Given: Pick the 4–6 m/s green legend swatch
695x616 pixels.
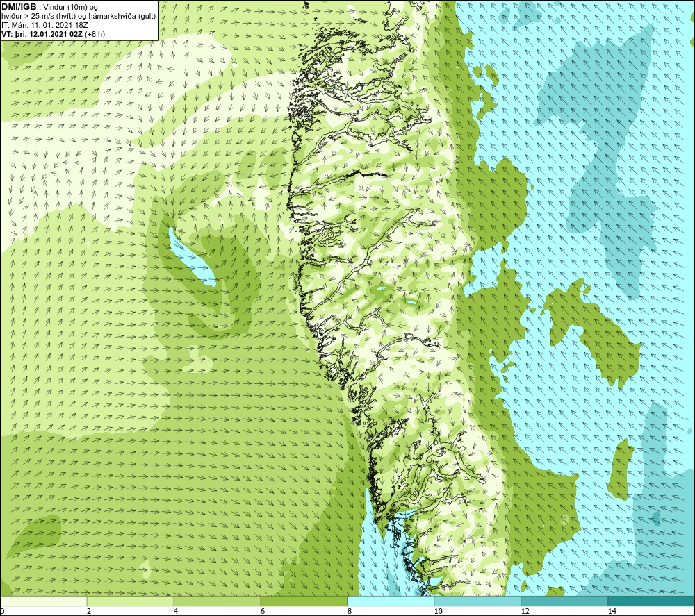Looking at the screenshot, I should (217, 601).
